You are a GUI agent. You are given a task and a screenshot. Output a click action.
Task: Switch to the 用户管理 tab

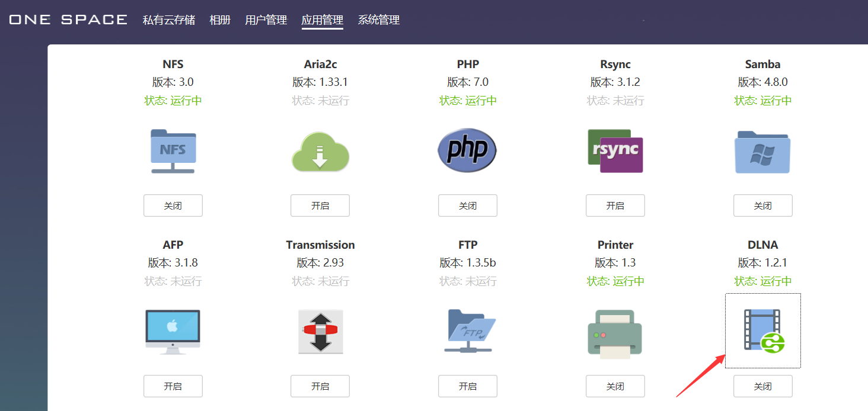click(266, 20)
